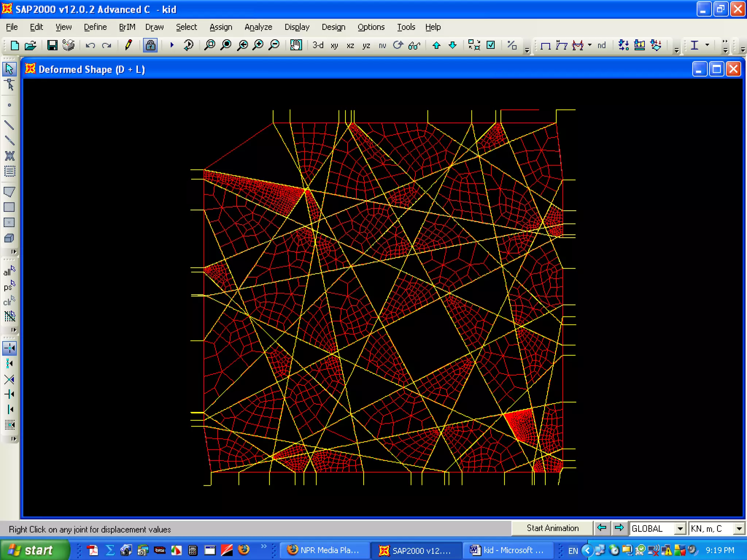Viewport: 747px width, 560px height.
Task: Click the Start Animation button
Action: point(552,528)
